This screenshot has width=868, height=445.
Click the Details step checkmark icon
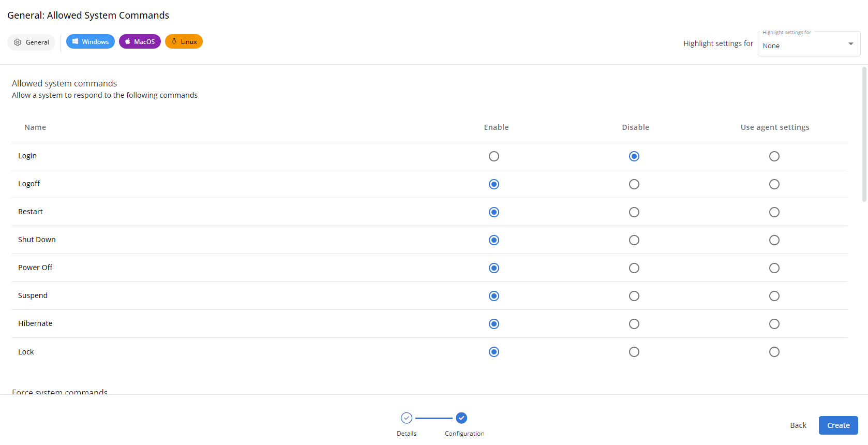click(407, 418)
